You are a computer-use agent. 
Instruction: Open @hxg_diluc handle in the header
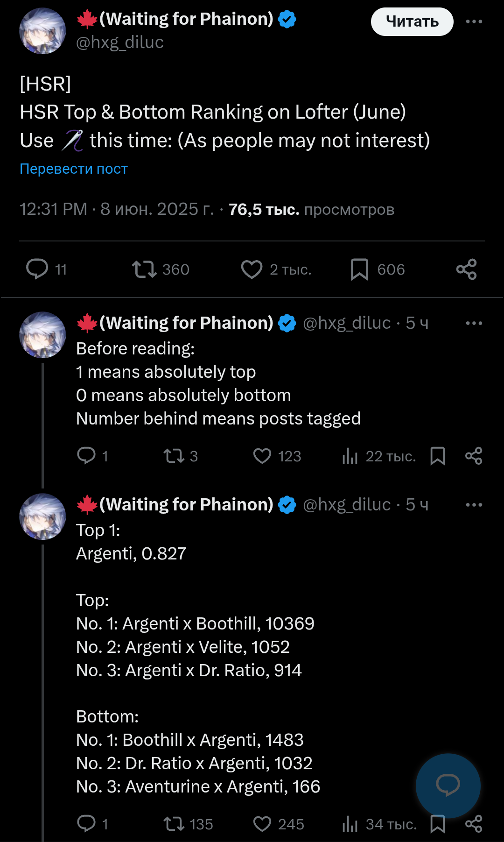coord(120,42)
